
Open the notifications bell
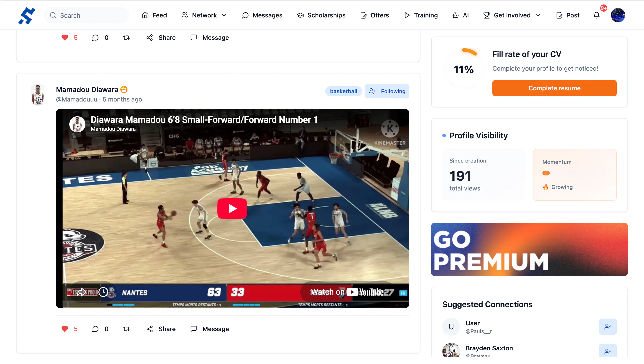point(597,15)
